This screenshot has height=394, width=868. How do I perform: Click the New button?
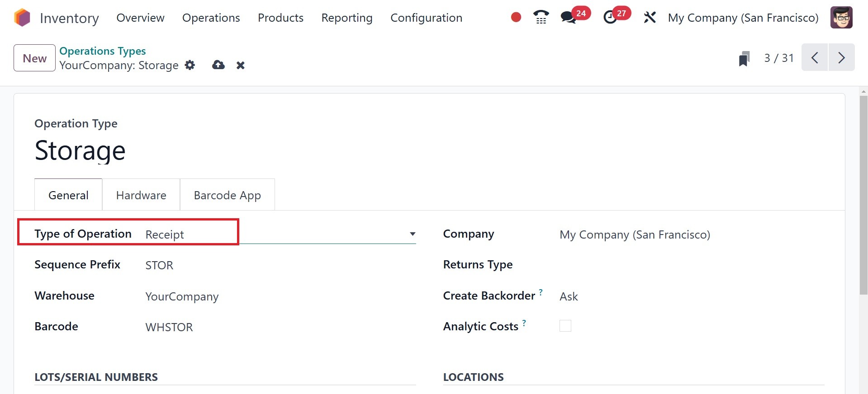pos(35,58)
